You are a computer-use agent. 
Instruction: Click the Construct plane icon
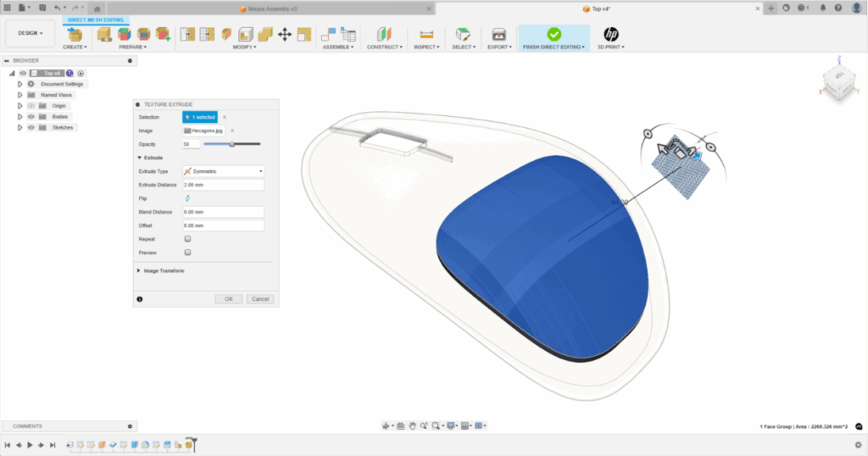pos(384,34)
